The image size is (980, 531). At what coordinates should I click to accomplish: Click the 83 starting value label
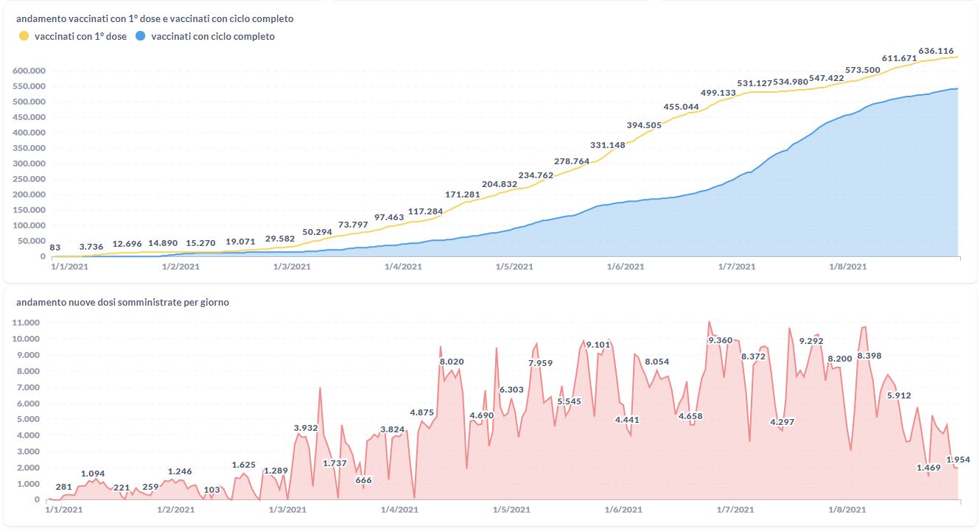pyautogui.click(x=55, y=247)
